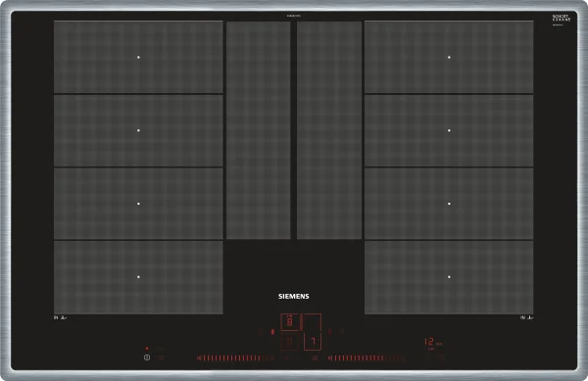
Task: Tap the red indicator light above power symbol
Action: [x=147, y=349]
